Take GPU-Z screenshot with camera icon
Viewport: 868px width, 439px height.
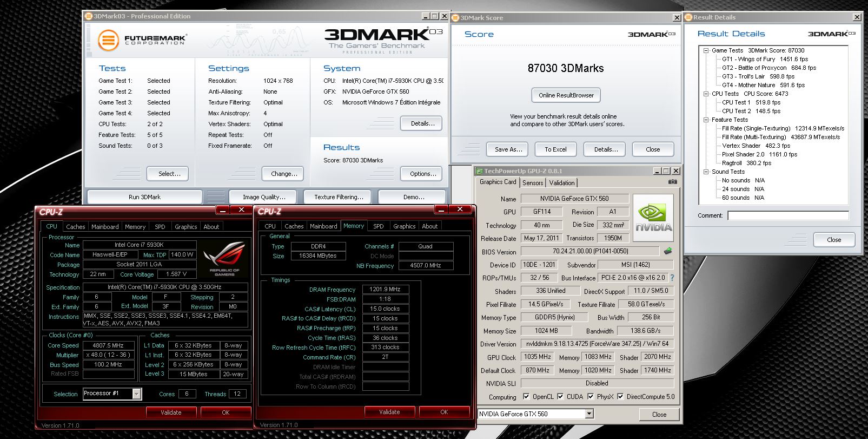point(672,182)
